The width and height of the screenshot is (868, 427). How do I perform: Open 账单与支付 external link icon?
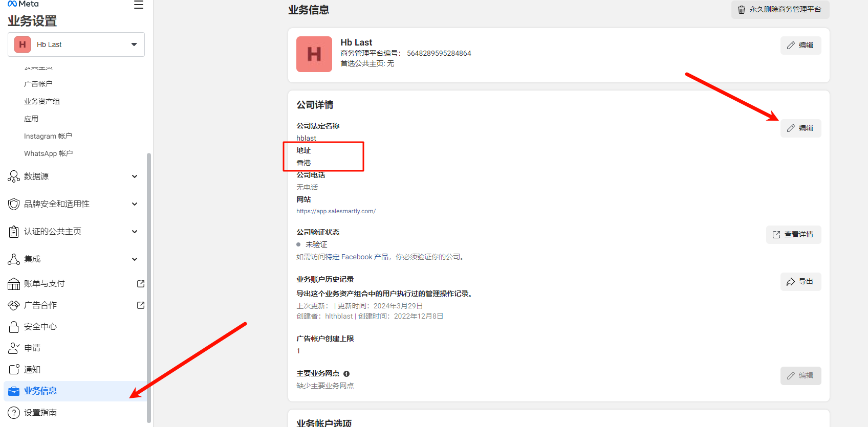coord(141,284)
